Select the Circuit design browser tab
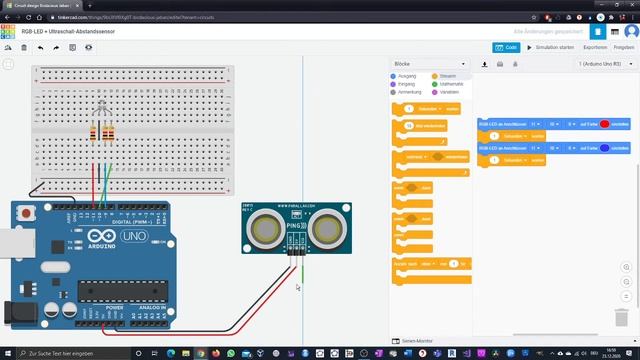The width and height of the screenshot is (640, 360). pyautogui.click(x=42, y=6)
